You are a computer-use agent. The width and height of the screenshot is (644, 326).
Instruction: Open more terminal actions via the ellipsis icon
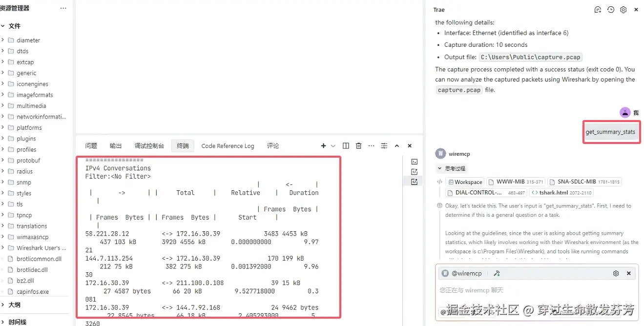click(371, 145)
